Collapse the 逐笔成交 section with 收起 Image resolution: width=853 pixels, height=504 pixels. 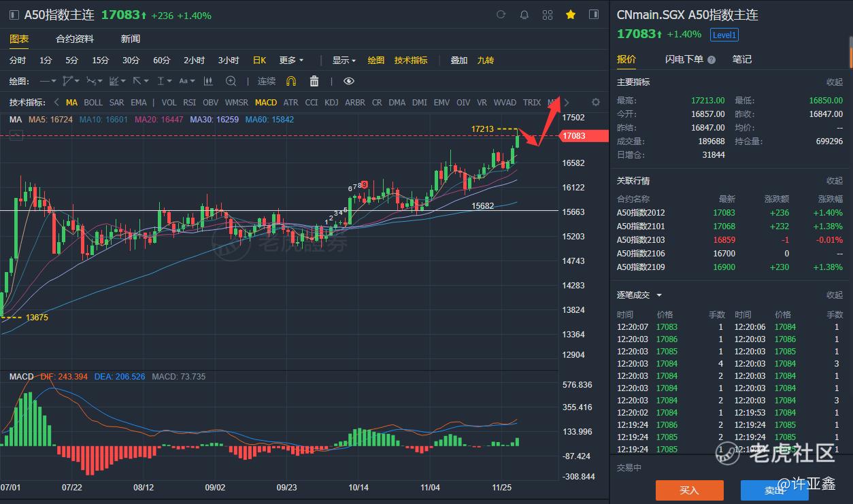point(835,295)
